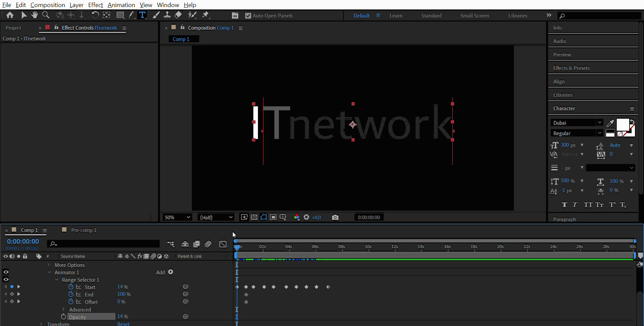Viewport: 644px width, 326px height.
Task: Activate the Zoom tool
Action: (46, 15)
